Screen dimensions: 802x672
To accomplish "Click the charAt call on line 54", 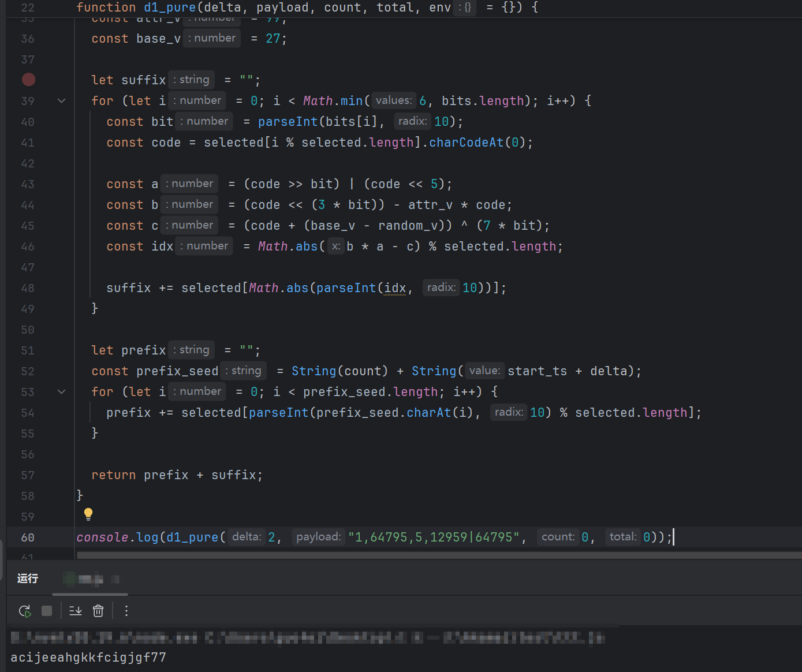I will pyautogui.click(x=429, y=413).
